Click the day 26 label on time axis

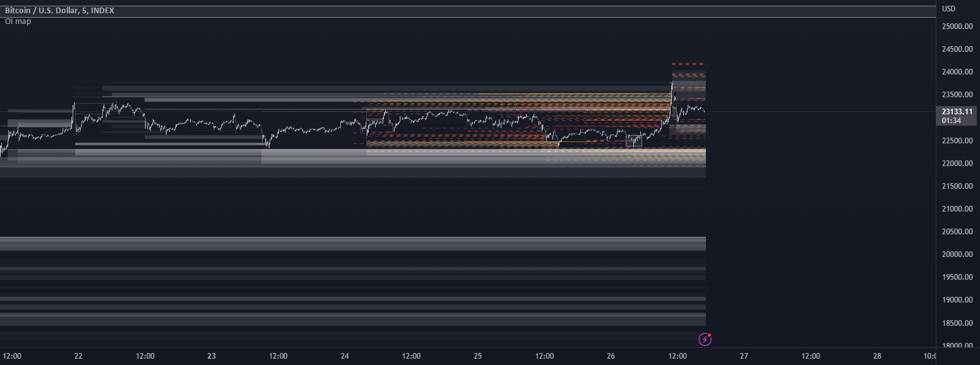point(610,356)
